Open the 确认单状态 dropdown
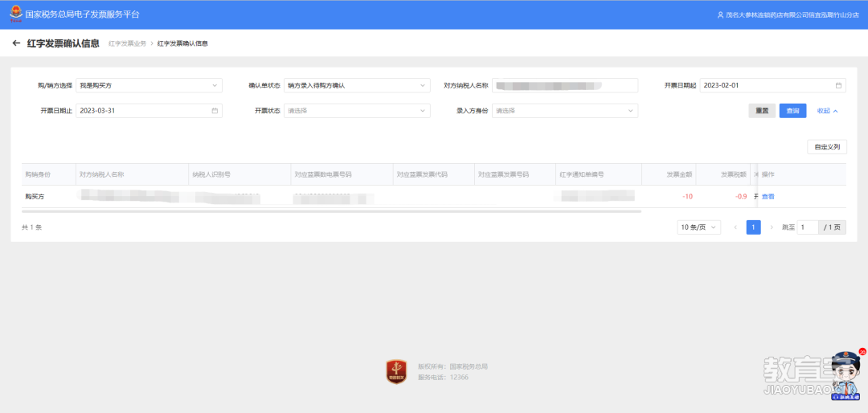 pos(357,85)
